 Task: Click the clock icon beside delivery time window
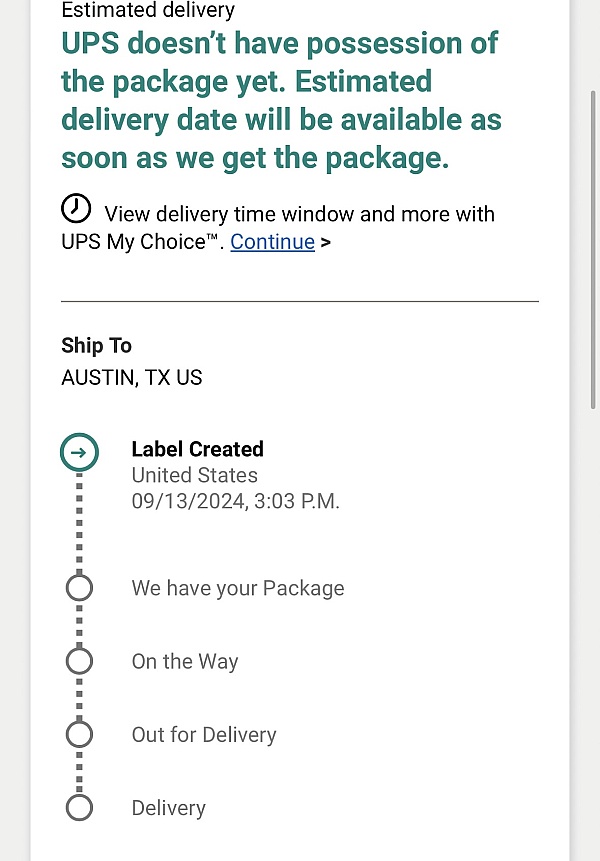pos(76,209)
